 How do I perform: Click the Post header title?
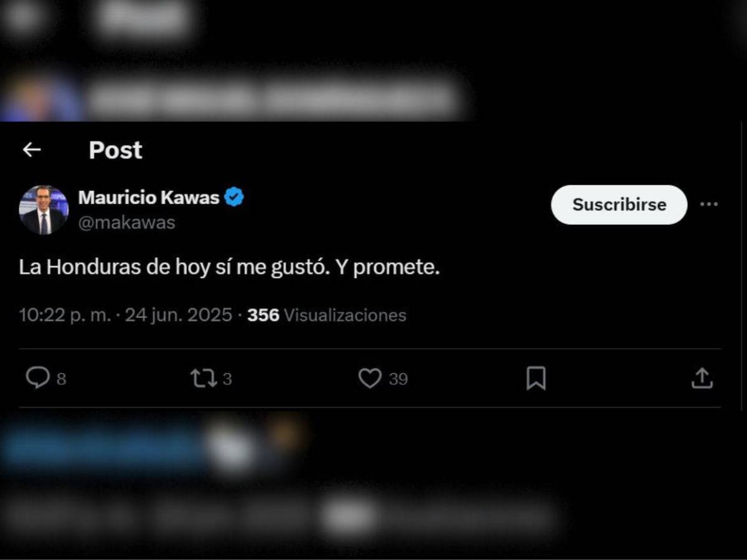coord(116,150)
